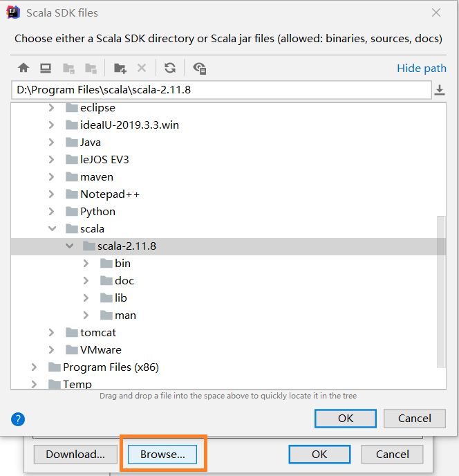
Task: Click the Delete (X) toolbar icon
Action: point(142,68)
